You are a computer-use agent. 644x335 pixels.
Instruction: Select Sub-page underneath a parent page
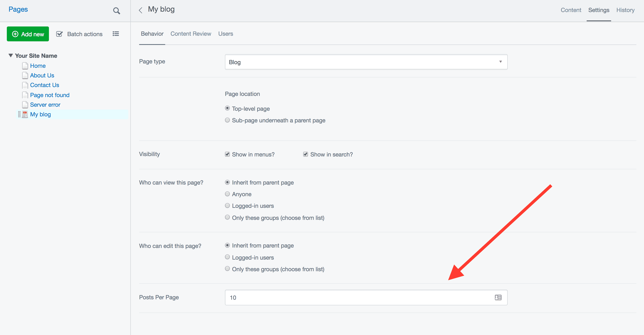point(227,120)
